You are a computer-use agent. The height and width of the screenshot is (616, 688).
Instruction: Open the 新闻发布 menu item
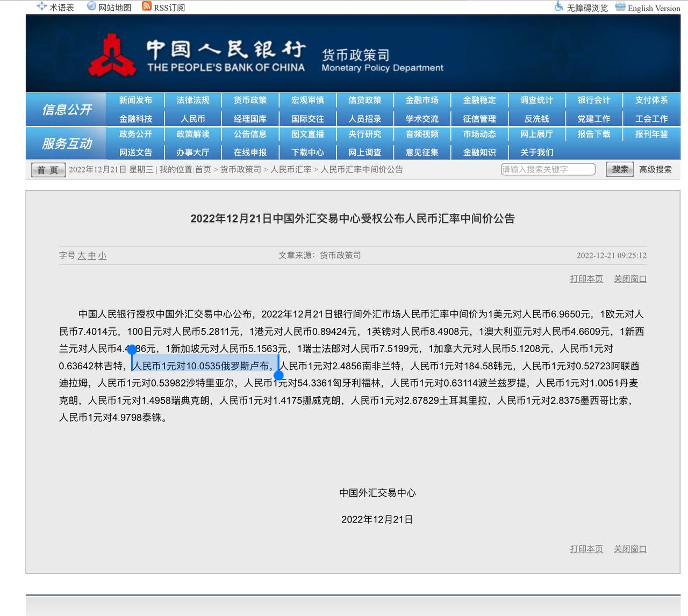135,100
